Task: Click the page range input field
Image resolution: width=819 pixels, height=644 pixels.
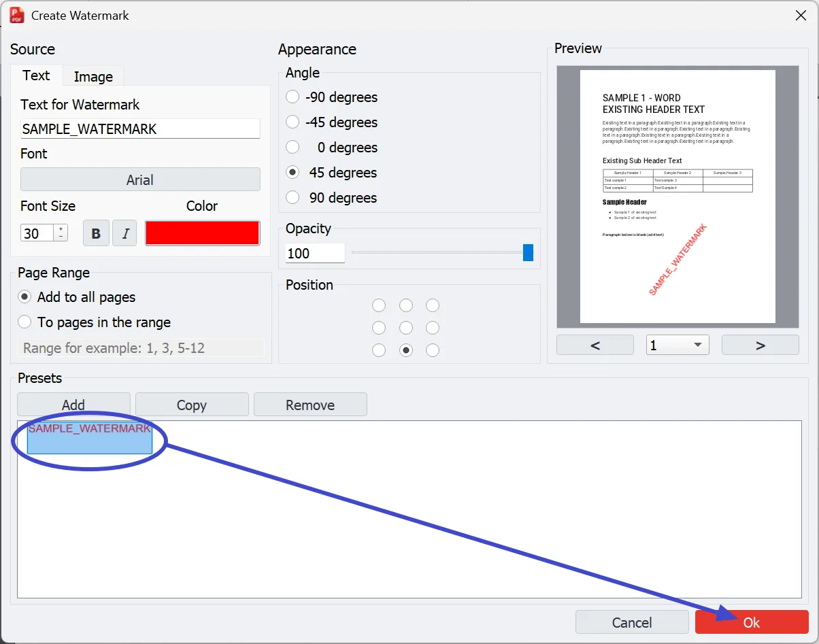Action: [x=141, y=348]
